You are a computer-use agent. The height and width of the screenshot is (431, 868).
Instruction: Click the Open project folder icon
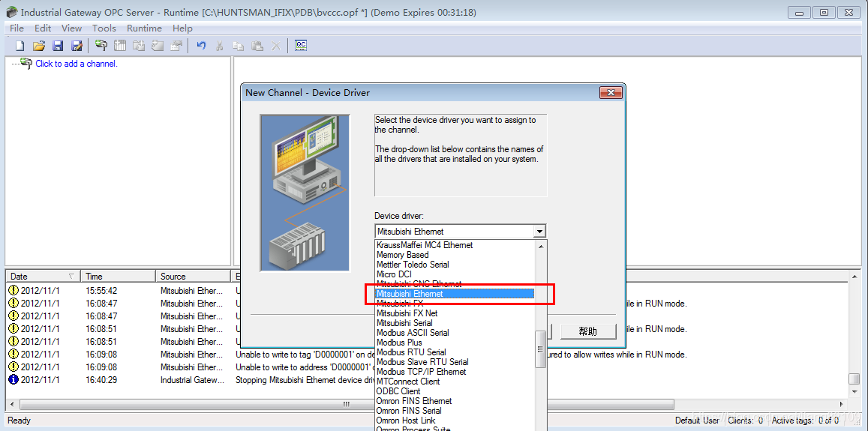[39, 46]
